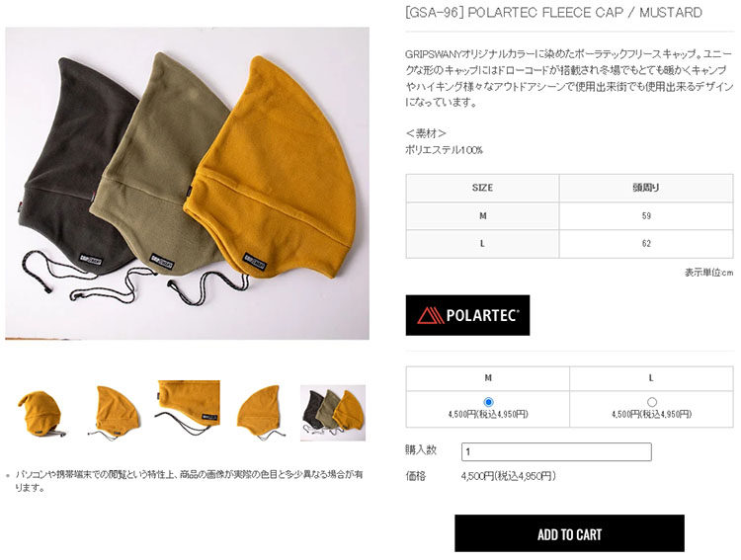Open the first mustard cap thumbnail
741x560 pixels.
(x=42, y=414)
